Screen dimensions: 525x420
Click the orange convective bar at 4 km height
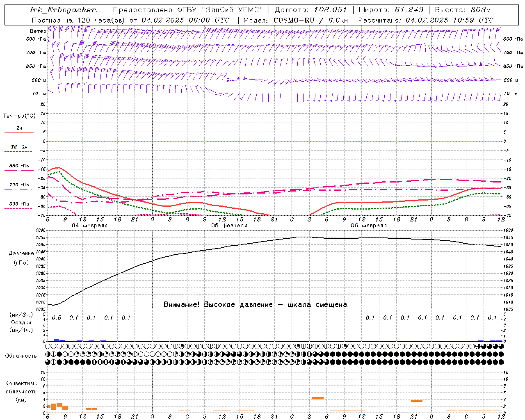pyautogui.click(x=318, y=398)
